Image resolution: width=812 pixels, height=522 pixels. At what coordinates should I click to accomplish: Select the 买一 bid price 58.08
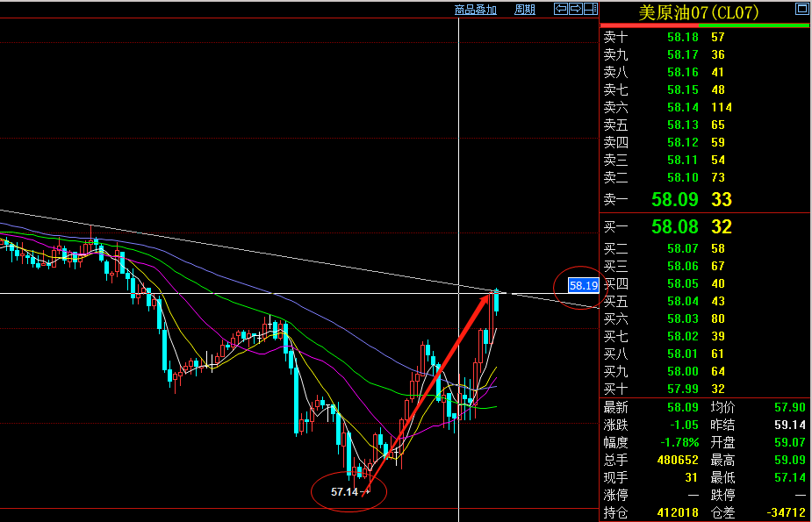675,227
